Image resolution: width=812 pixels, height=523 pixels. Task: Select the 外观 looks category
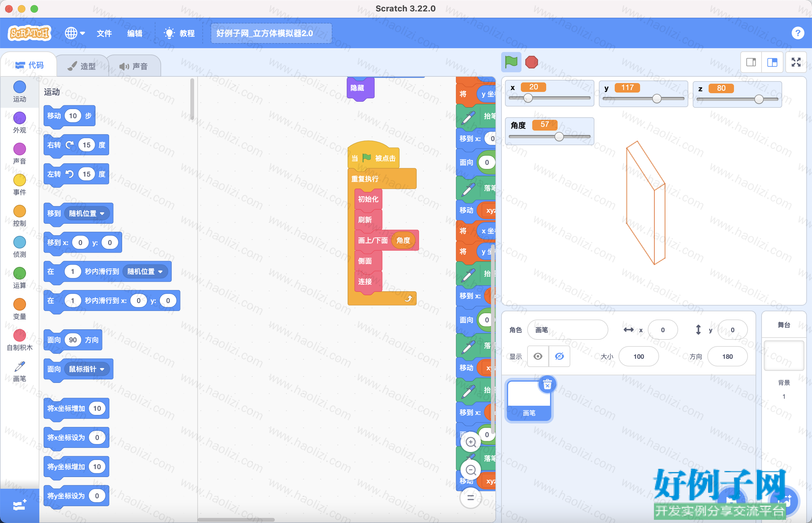19,122
